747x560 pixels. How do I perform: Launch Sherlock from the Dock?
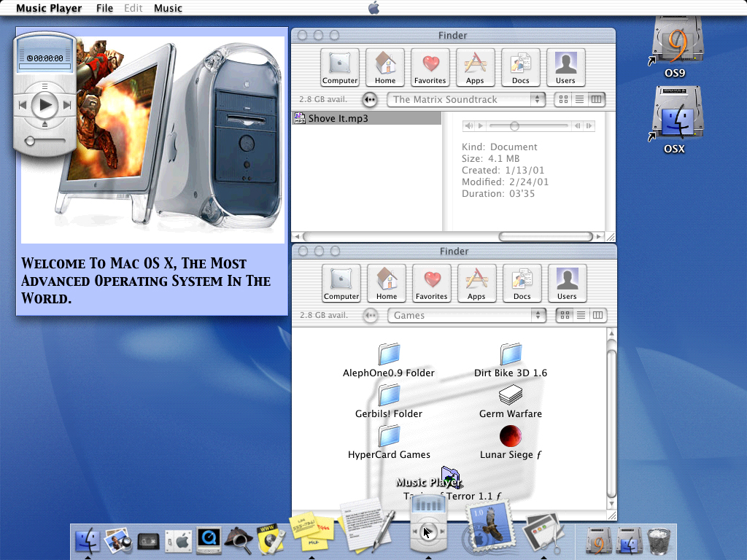coord(239,541)
